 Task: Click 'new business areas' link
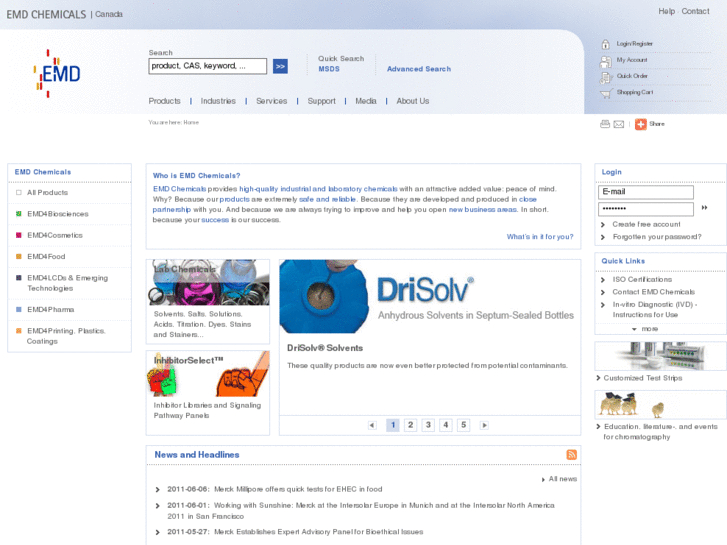483,210
